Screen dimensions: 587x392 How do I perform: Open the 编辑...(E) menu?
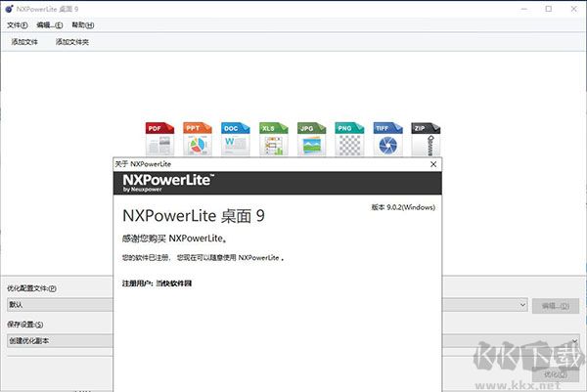point(50,25)
